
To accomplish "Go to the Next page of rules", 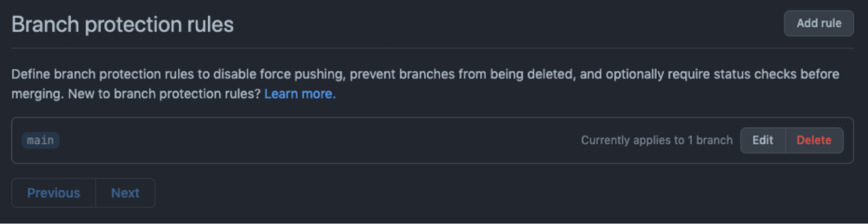I will click(125, 193).
